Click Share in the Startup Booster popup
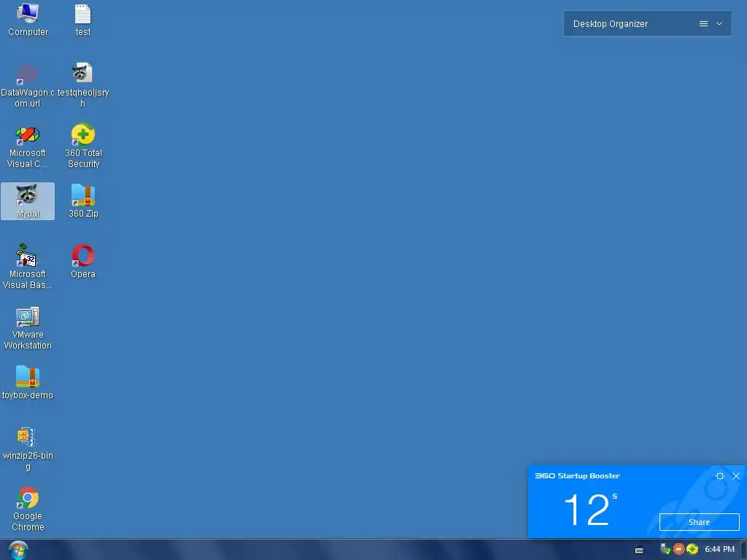Viewport: 747px width, 560px height. [699, 522]
